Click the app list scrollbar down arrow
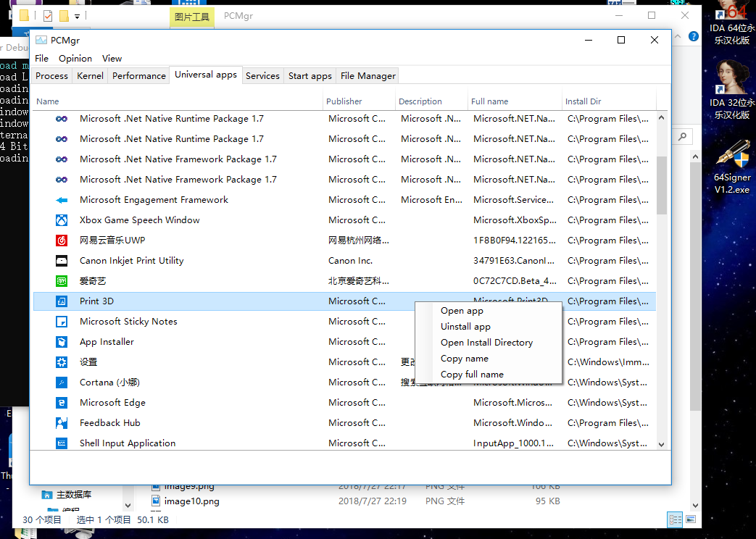Screen dimensions: 756x539 662,445
